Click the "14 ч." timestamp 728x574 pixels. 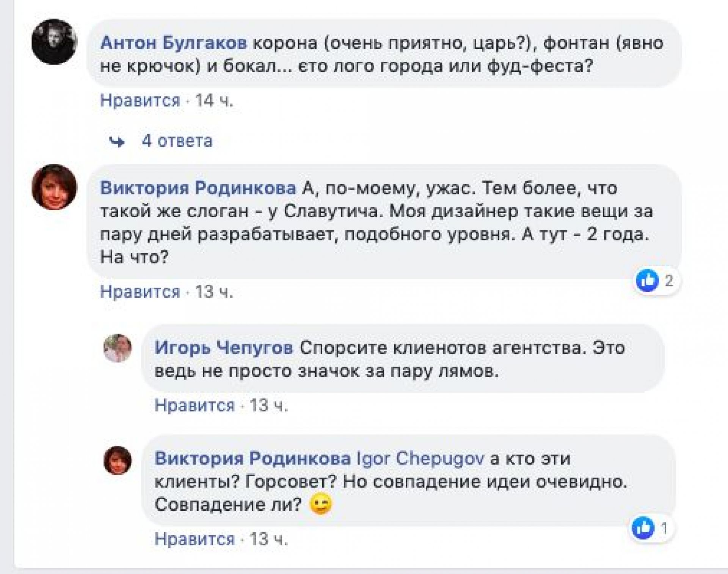click(214, 101)
